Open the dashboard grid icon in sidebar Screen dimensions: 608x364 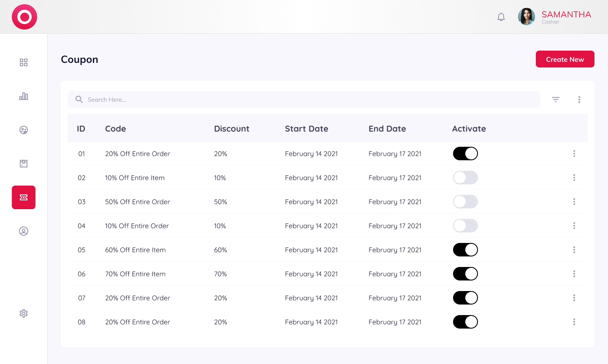pyautogui.click(x=24, y=62)
